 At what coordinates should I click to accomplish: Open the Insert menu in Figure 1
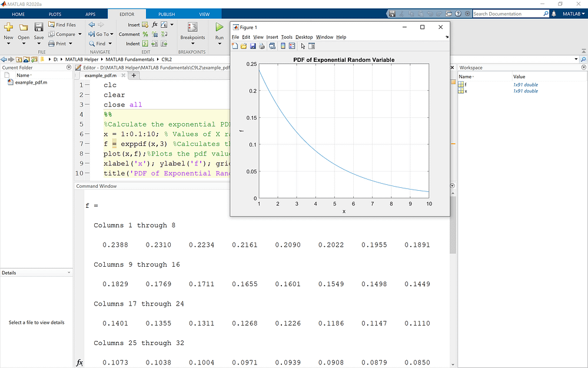pos(273,37)
